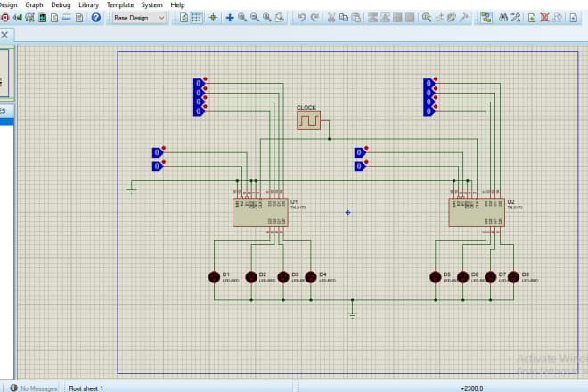Click the Block Rotate icon
Viewport: 588px width, 392px height.
click(397, 18)
